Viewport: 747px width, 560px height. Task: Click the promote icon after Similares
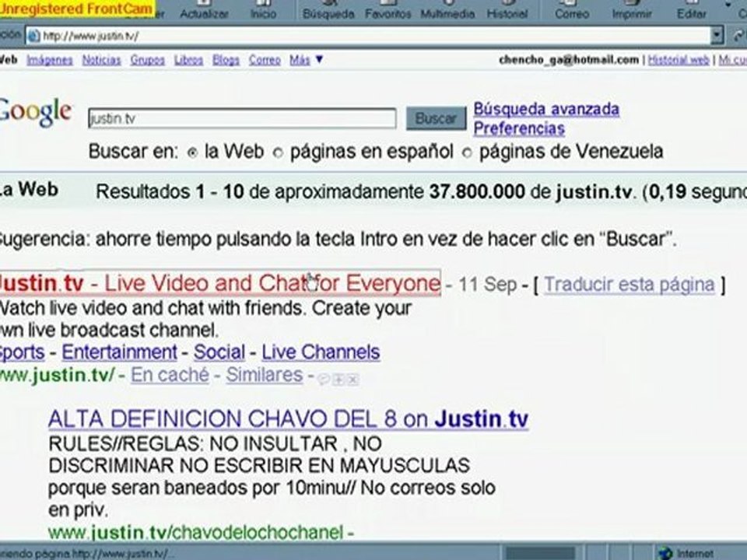[338, 380]
